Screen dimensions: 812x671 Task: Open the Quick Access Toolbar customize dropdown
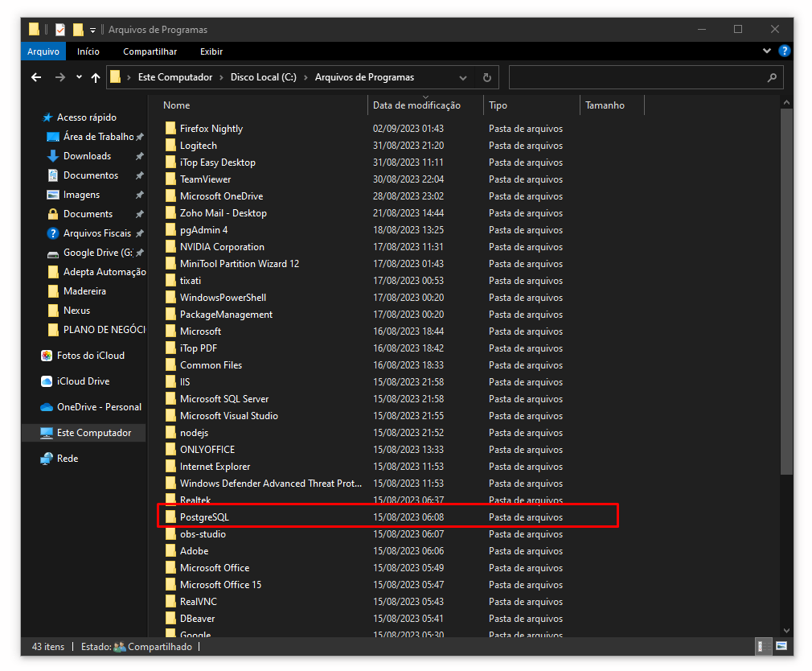(x=93, y=30)
